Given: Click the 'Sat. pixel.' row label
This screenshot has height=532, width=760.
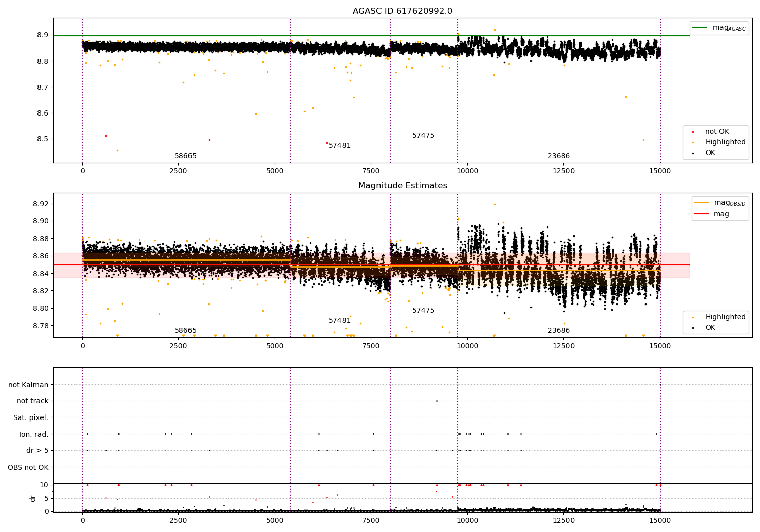Looking at the screenshot, I should pos(31,417).
